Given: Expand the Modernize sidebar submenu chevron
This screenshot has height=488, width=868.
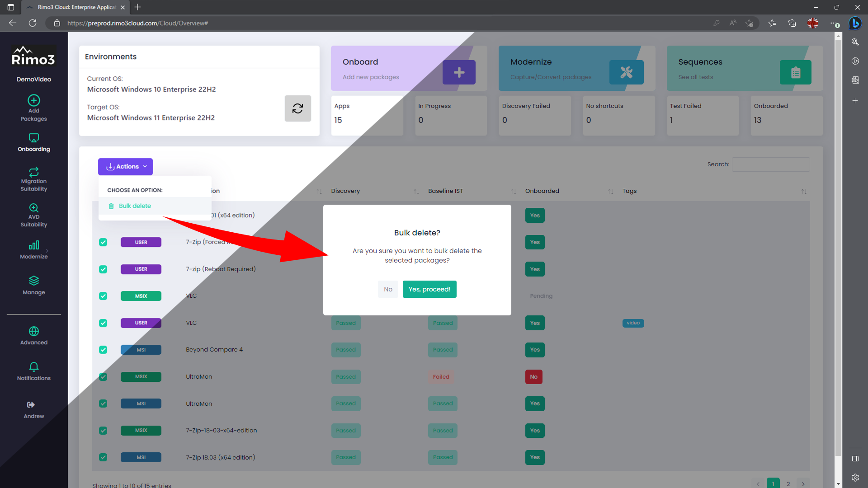Looking at the screenshot, I should (47, 250).
